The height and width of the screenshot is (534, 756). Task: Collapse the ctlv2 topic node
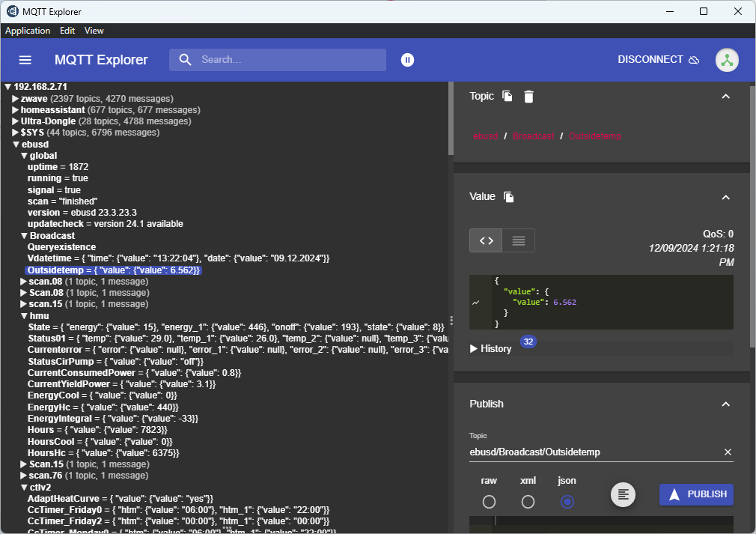pyautogui.click(x=24, y=488)
